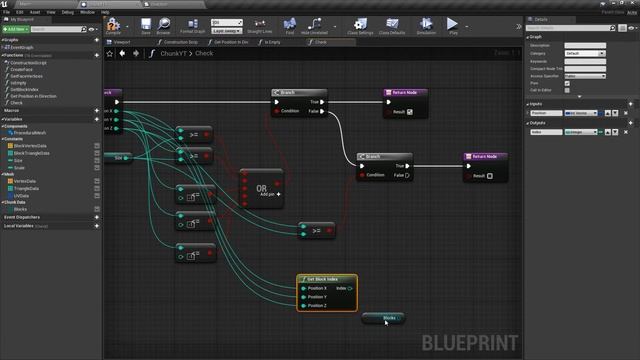Add a new function with plus icon
Image resolution: width=640 pixels, height=360 pixels.
tap(97, 55)
